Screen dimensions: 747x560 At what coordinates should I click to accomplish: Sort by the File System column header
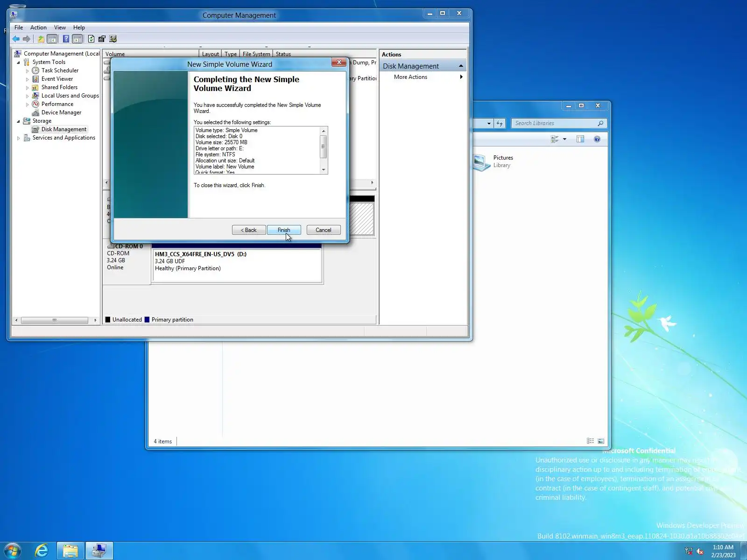(256, 54)
